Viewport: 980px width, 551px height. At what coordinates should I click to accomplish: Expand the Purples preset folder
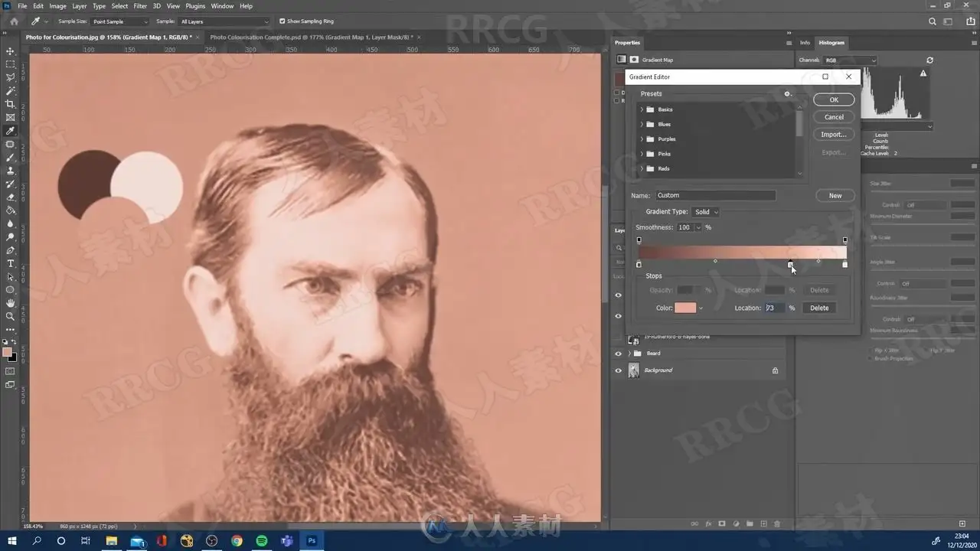point(642,139)
